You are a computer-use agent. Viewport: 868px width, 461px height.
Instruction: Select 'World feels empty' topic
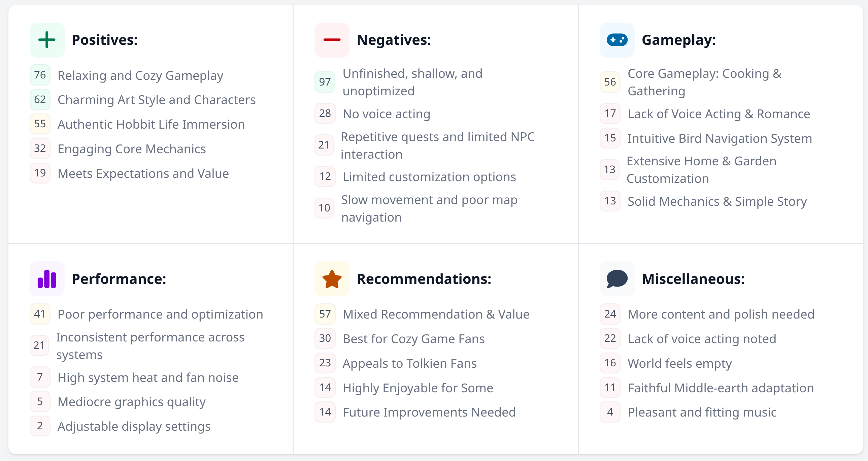679,363
